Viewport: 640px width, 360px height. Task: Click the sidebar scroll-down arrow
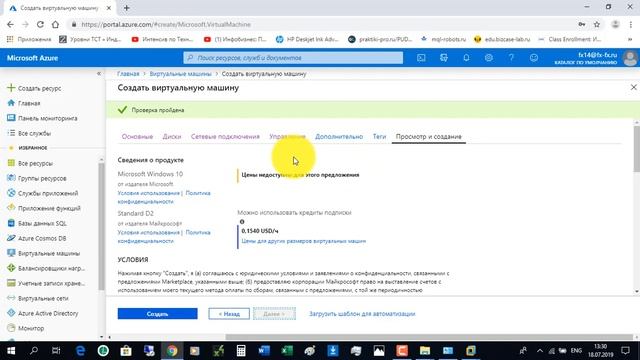tap(102, 337)
